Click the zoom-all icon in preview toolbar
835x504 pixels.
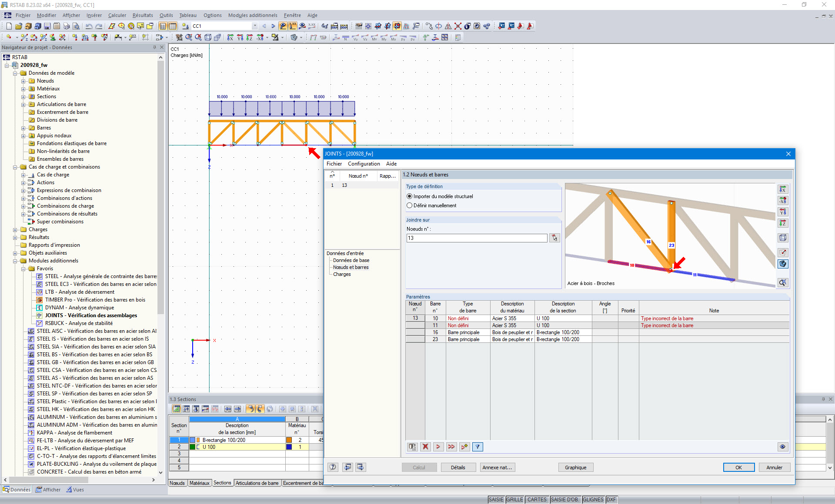tap(782, 283)
